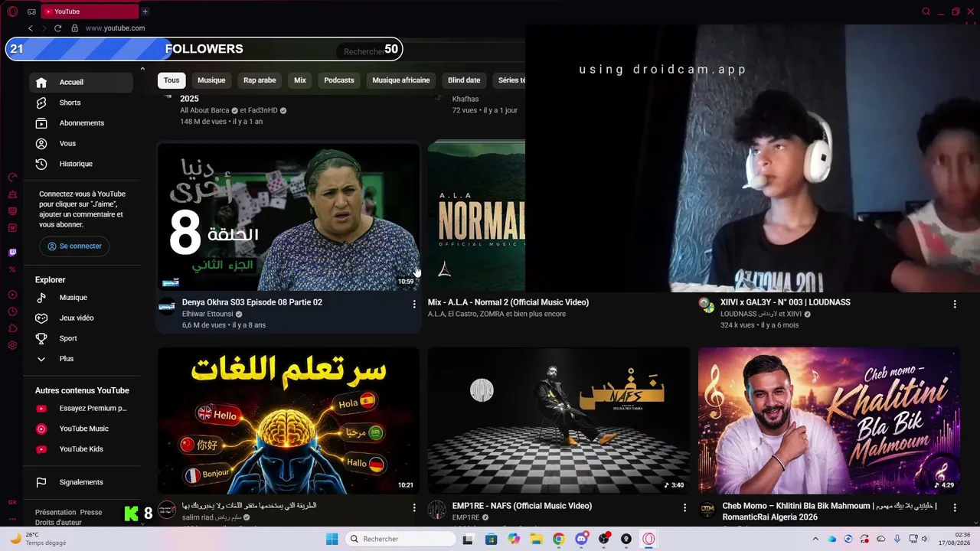Screen dimensions: 980x551
Task: Reload the YouTube page
Action: coord(57,28)
